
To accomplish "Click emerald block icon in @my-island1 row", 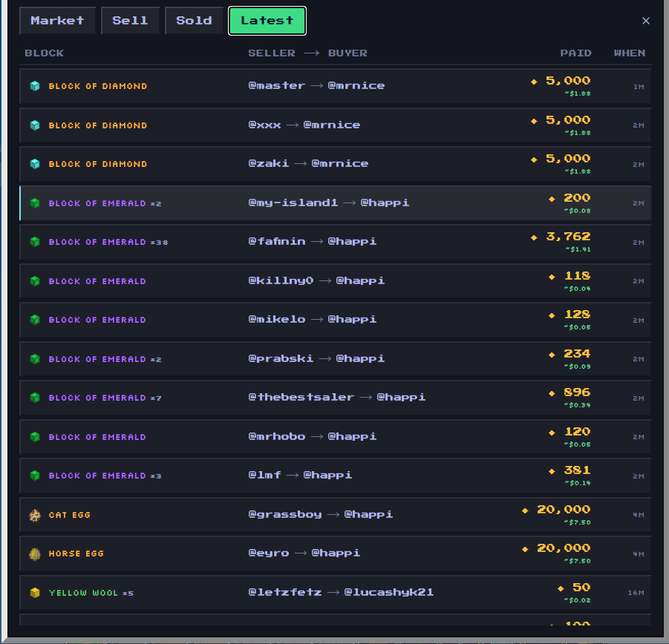I will click(x=35, y=203).
